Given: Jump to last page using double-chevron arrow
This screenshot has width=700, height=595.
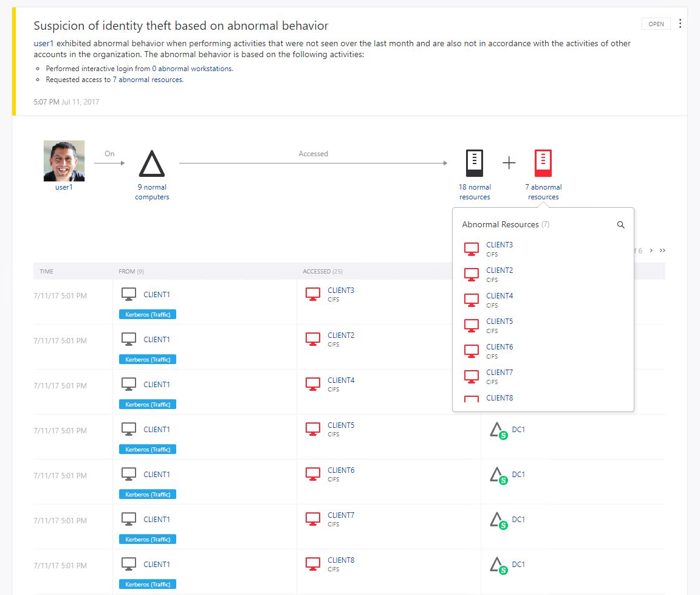Looking at the screenshot, I should 662,250.
